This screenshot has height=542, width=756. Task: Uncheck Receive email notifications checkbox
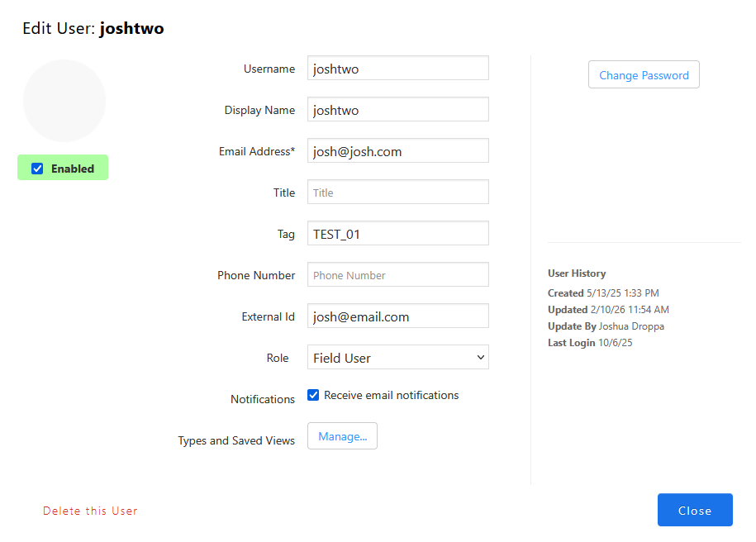[313, 395]
